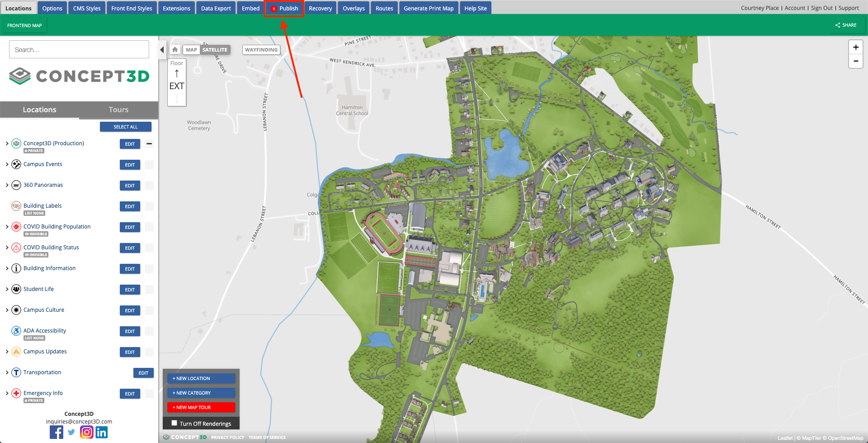Click the Campus Updates alert icon
Viewport: 868px width, 443px height.
tap(16, 352)
